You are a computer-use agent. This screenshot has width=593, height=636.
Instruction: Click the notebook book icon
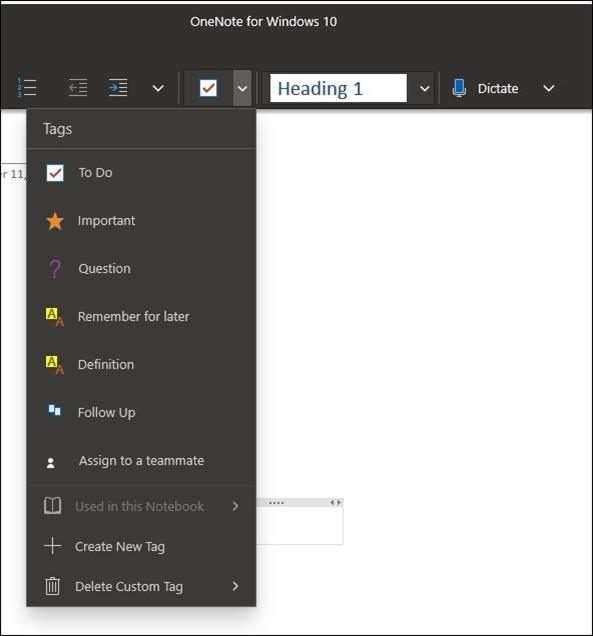(x=52, y=506)
